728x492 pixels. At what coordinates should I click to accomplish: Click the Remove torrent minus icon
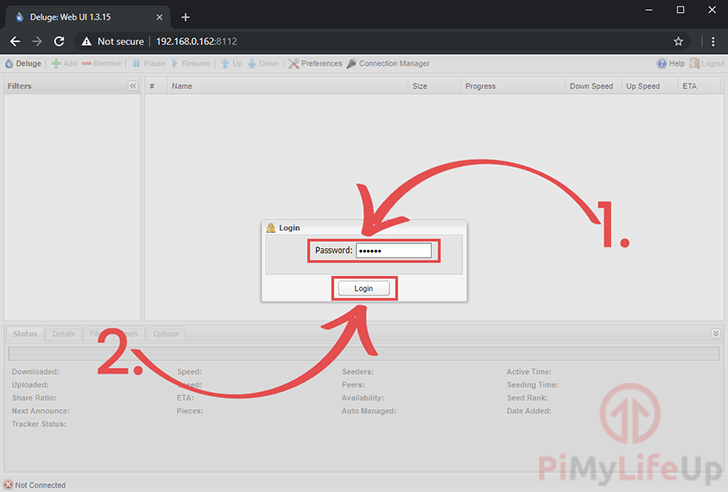86,64
